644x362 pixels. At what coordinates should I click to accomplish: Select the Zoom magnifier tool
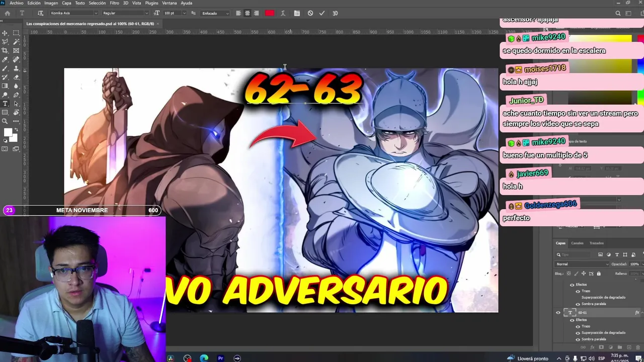(x=5, y=122)
